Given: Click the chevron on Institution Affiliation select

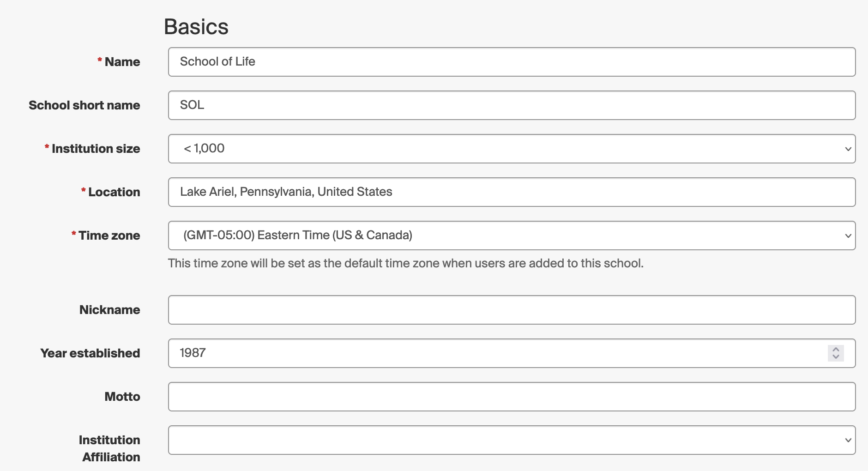Looking at the screenshot, I should (x=848, y=440).
